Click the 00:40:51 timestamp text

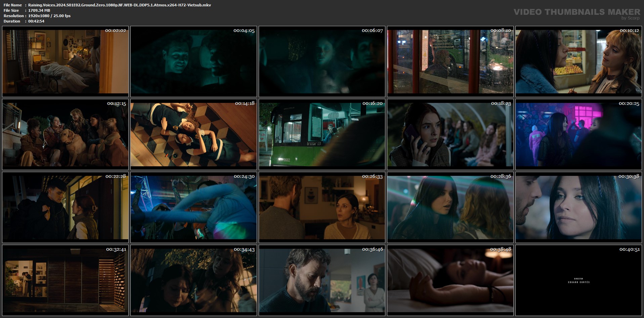pos(629,249)
